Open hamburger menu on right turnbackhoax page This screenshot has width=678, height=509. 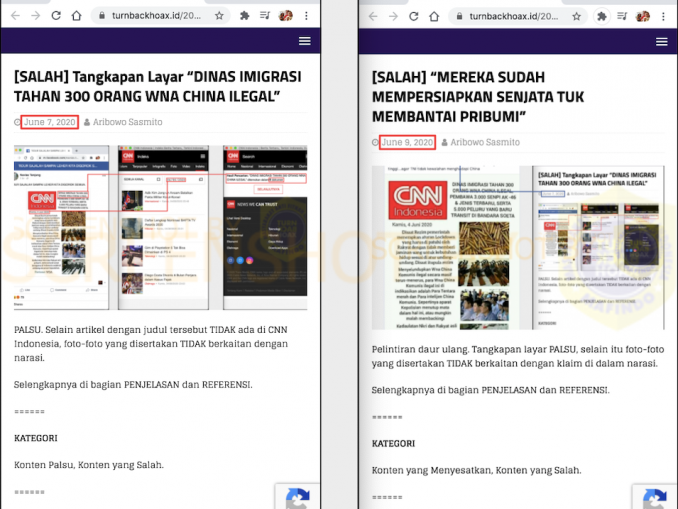[662, 42]
